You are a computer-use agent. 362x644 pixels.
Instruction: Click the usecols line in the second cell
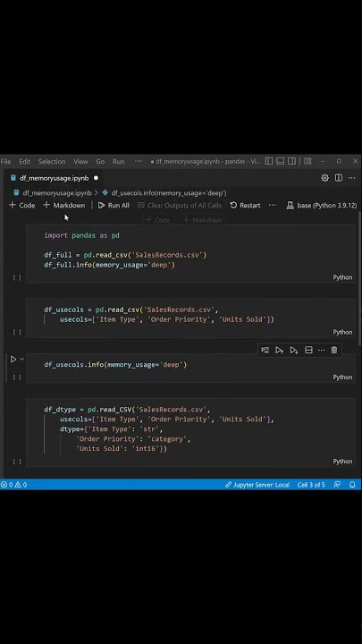click(166, 319)
